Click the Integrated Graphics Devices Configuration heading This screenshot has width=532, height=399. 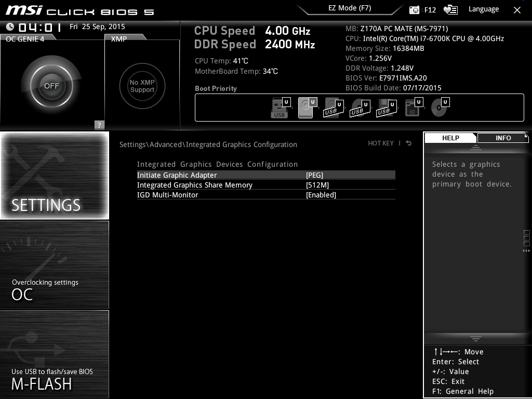(x=217, y=164)
